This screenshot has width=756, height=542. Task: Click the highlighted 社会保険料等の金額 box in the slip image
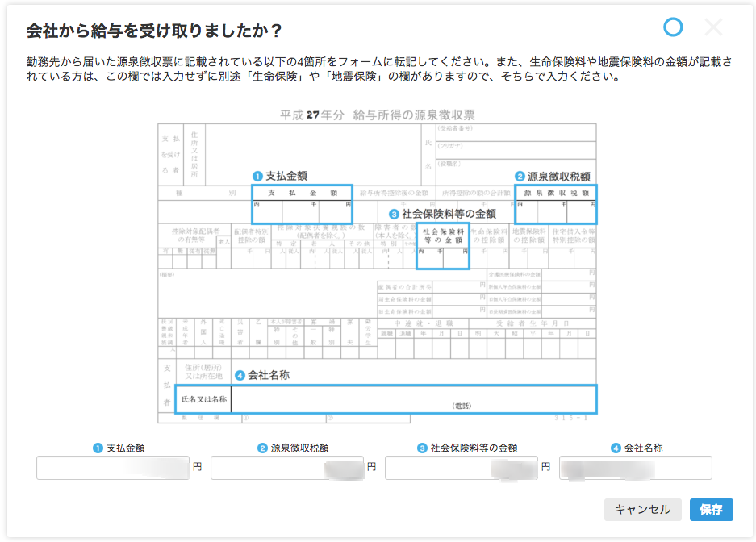tap(443, 246)
